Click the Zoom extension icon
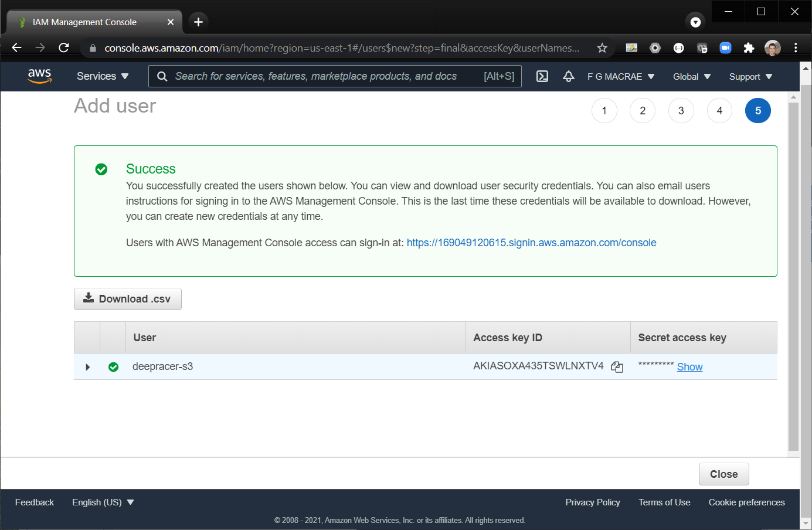Image resolution: width=812 pixels, height=530 pixels. (725, 48)
